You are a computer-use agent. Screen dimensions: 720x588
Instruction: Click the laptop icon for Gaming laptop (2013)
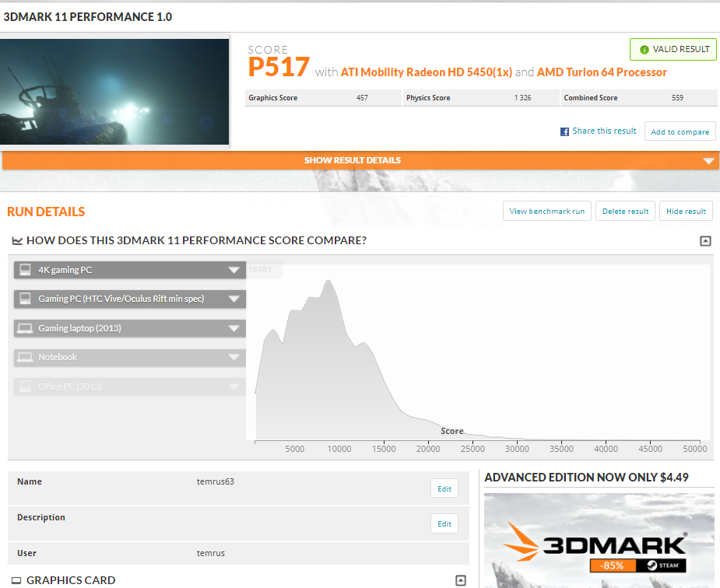(25, 328)
